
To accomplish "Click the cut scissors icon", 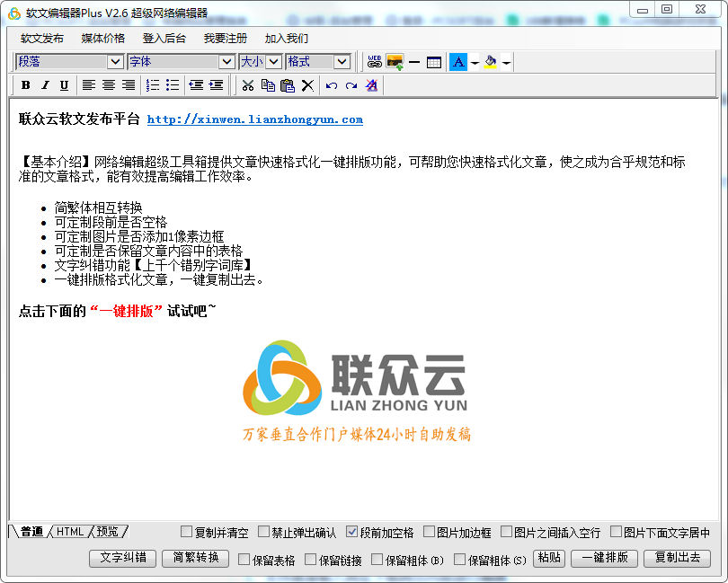I will (x=248, y=85).
